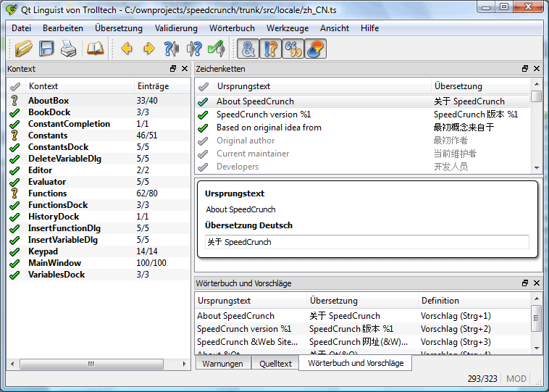The image size is (549, 392).
Task: Select the MainWindow context
Action: pyautogui.click(x=99, y=263)
